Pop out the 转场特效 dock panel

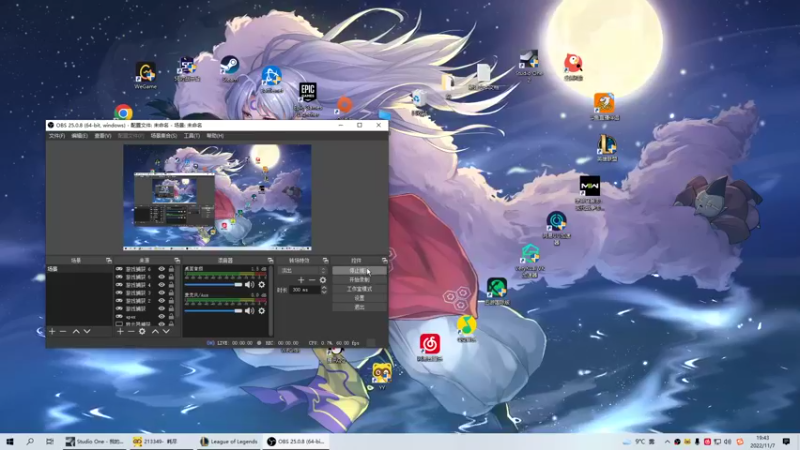(x=326, y=260)
